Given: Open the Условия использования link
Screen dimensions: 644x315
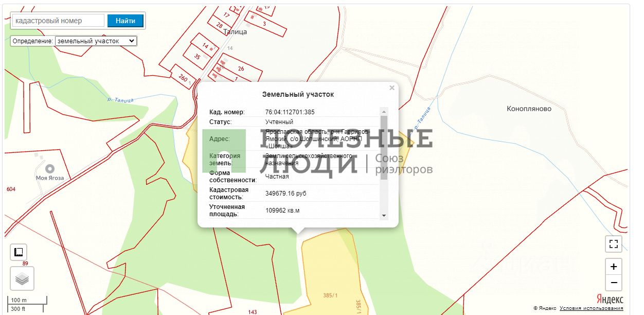Looking at the screenshot, I should click(592, 308).
